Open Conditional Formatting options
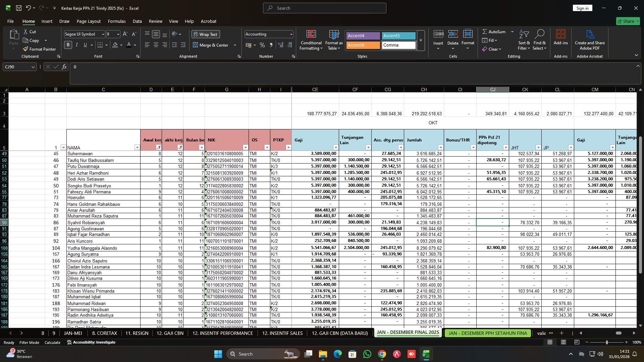This screenshot has height=362, width=644. coord(311,40)
